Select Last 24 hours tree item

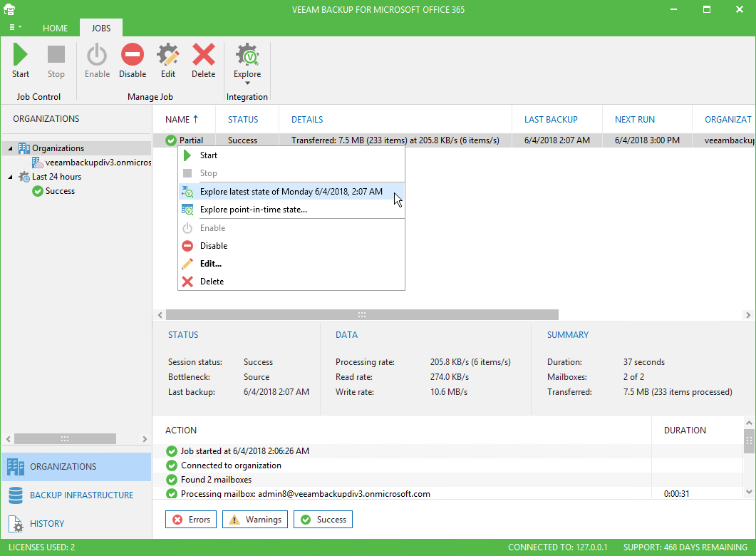(56, 177)
